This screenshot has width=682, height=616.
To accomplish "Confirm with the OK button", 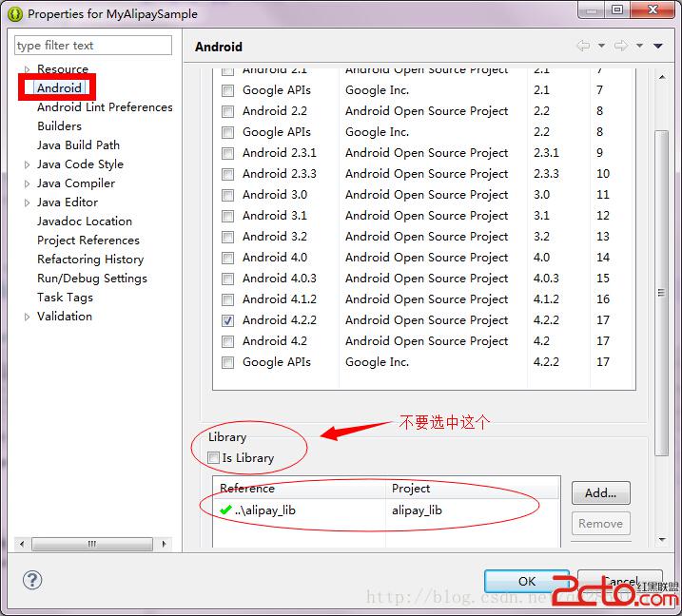I will pyautogui.click(x=527, y=581).
